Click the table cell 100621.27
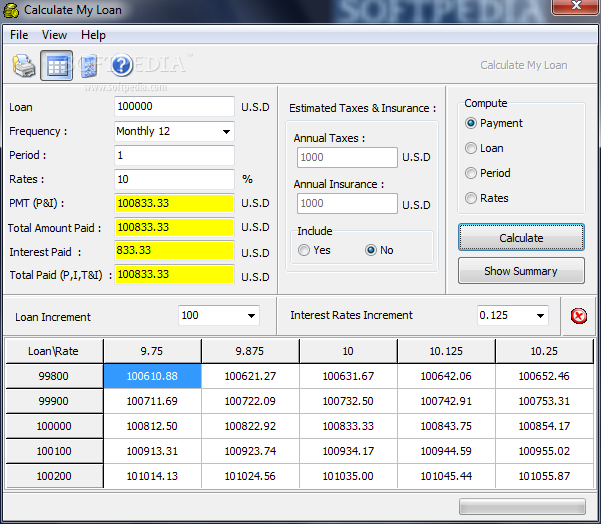This screenshot has width=601, height=524. tap(250, 376)
